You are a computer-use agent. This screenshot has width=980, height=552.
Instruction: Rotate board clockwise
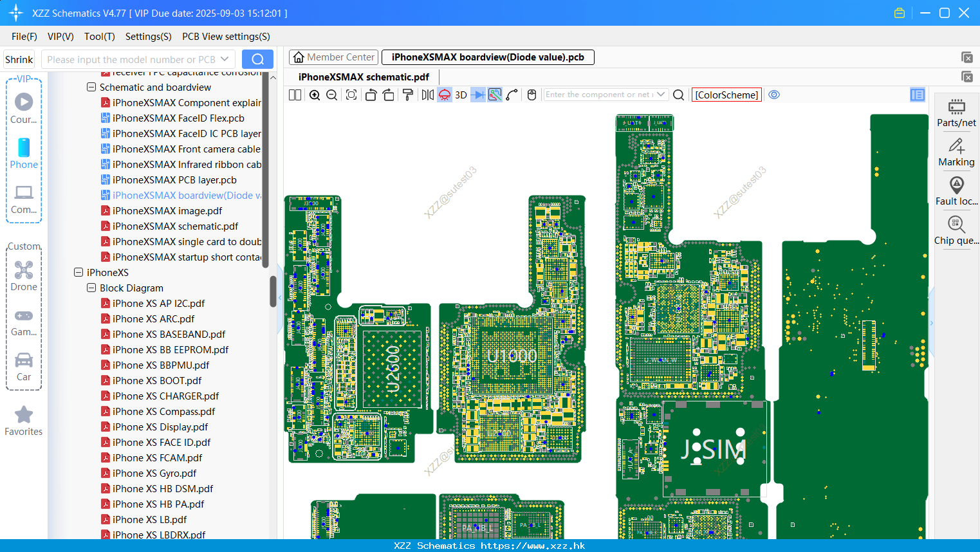tap(389, 95)
